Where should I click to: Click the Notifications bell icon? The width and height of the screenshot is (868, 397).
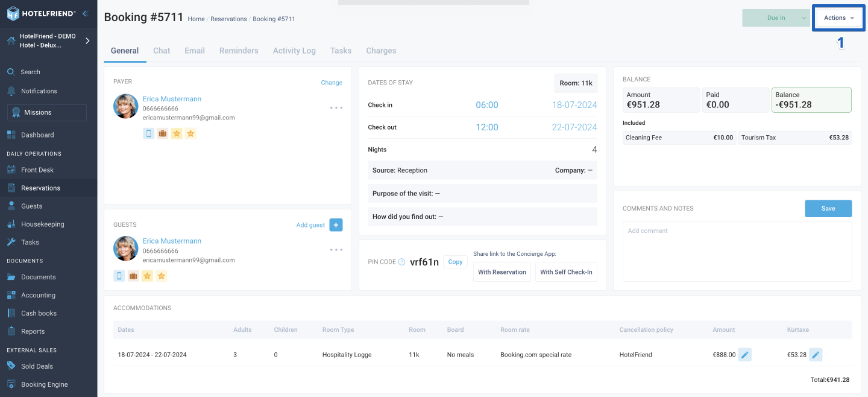click(11, 91)
